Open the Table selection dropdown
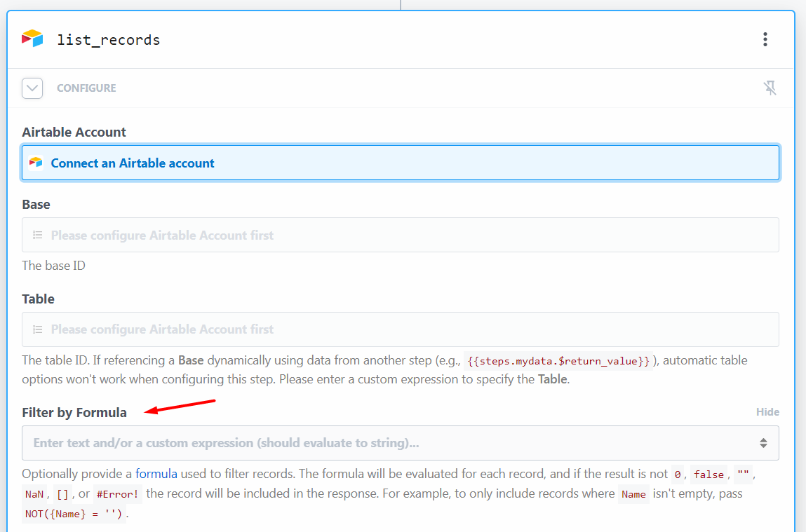Image resolution: width=806 pixels, height=532 pixels. click(400, 329)
